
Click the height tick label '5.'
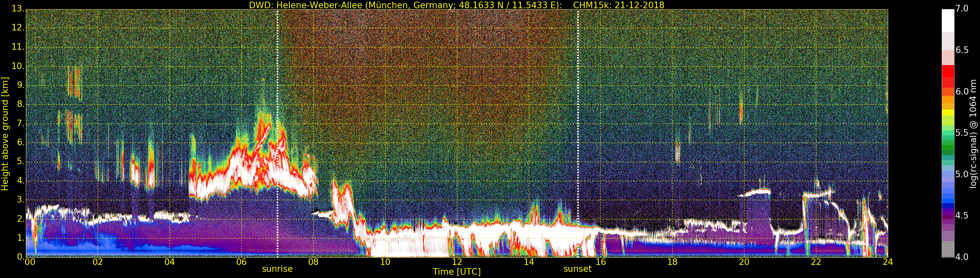pyautogui.click(x=21, y=162)
